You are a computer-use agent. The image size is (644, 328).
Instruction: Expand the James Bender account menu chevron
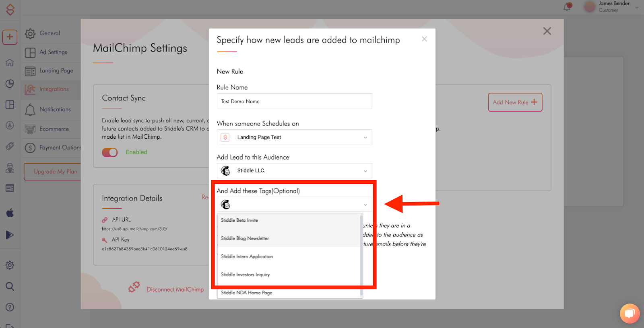tap(637, 7)
